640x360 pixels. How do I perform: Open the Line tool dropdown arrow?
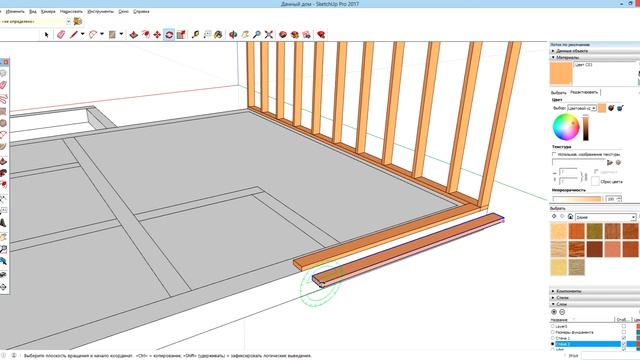coord(82,34)
